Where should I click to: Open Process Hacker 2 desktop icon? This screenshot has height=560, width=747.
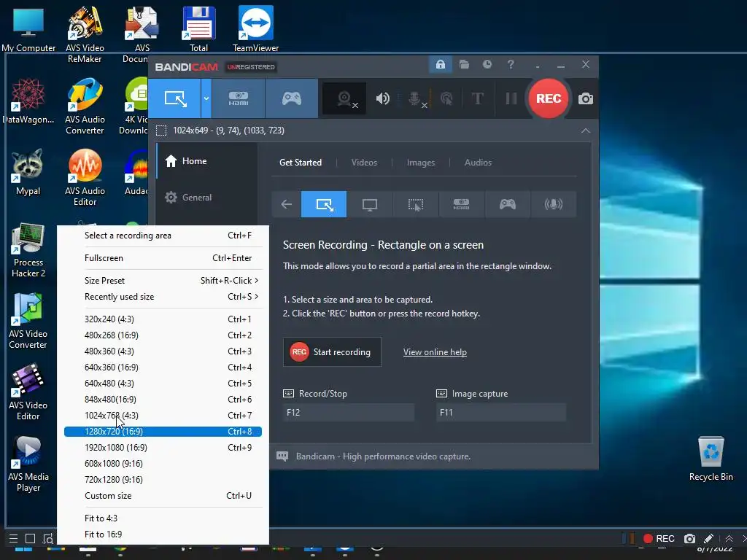[x=28, y=251]
